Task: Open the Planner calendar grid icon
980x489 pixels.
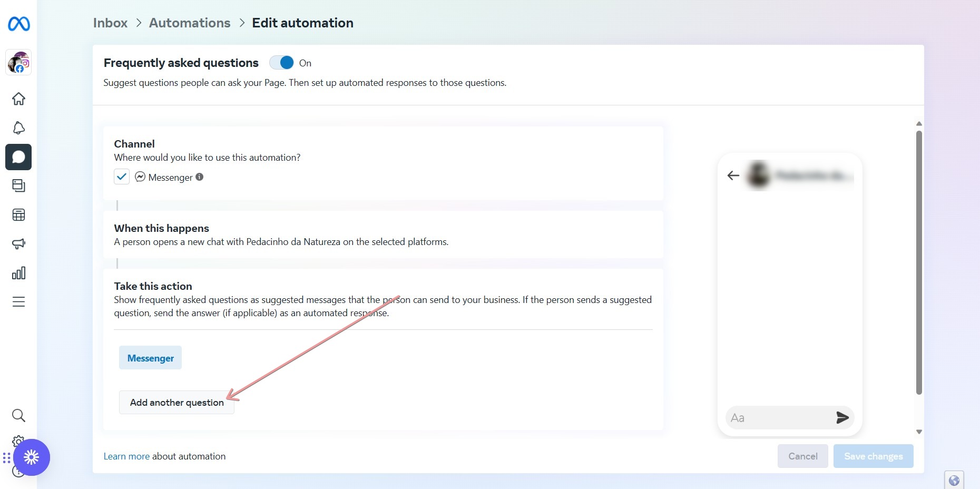Action: point(18,215)
